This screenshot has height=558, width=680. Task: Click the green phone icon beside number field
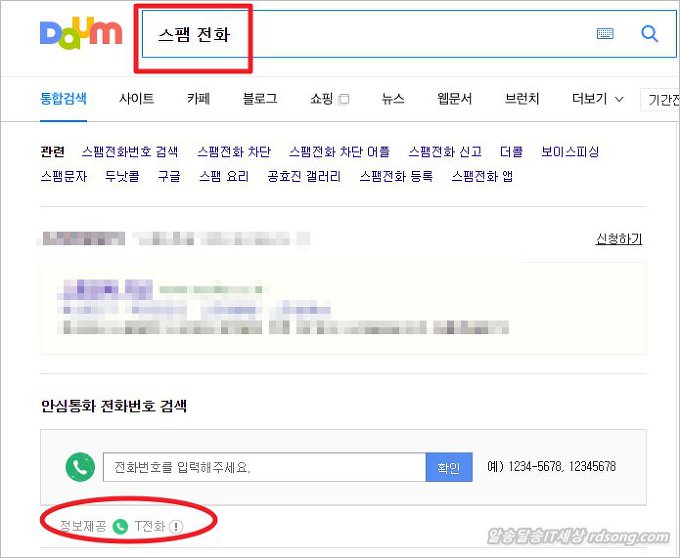(x=80, y=467)
